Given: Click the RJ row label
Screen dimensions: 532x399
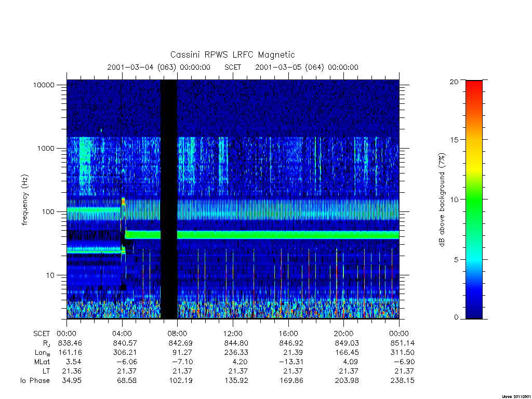Looking at the screenshot, I should point(46,343).
